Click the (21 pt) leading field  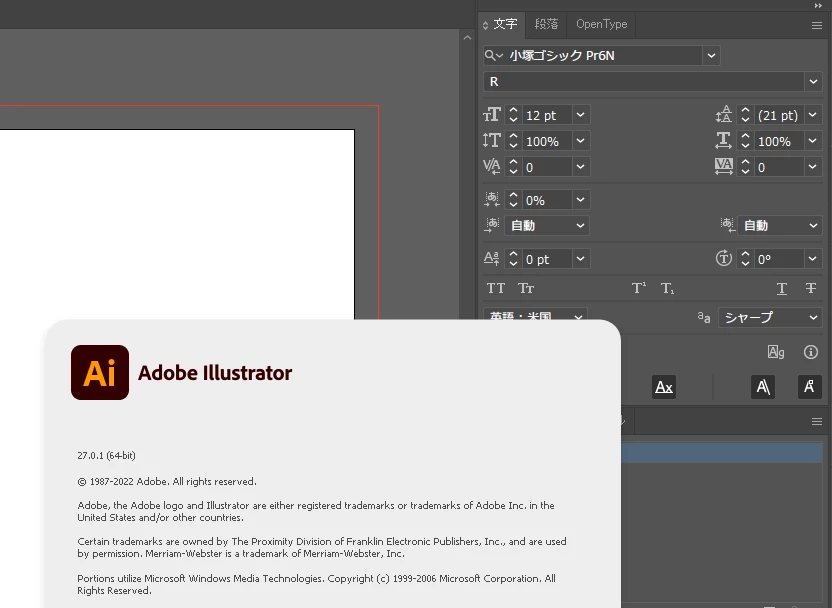(x=779, y=115)
